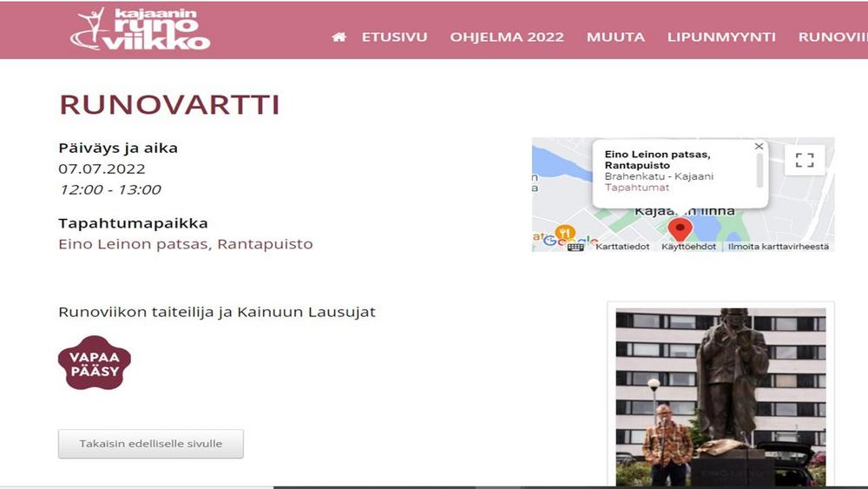Screen dimensions: 868x489
Task: Select MUUTA in the navigation bar
Action: pyautogui.click(x=615, y=37)
